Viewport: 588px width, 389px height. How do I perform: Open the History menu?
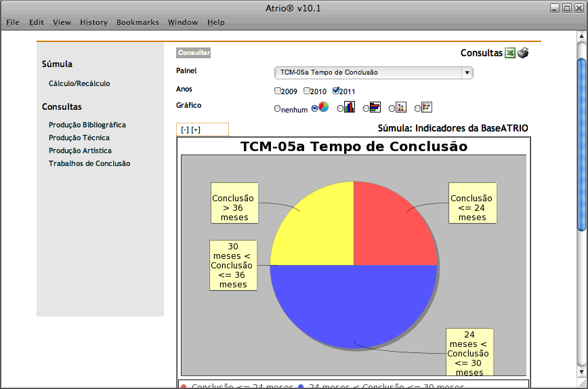point(93,22)
